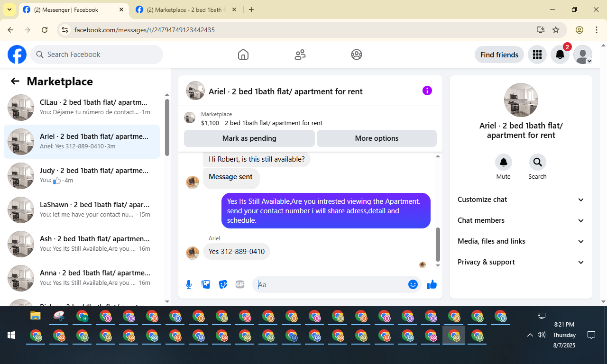The image size is (607, 364).
Task: Click the install app icon in address bar
Action: click(x=540, y=30)
